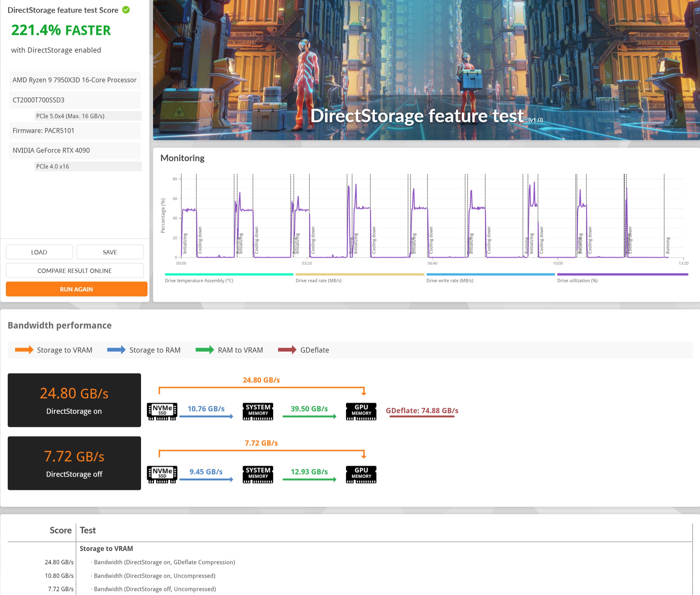Toggle Drive write rate series in chart legend
This screenshot has width=700, height=595.
(x=450, y=280)
